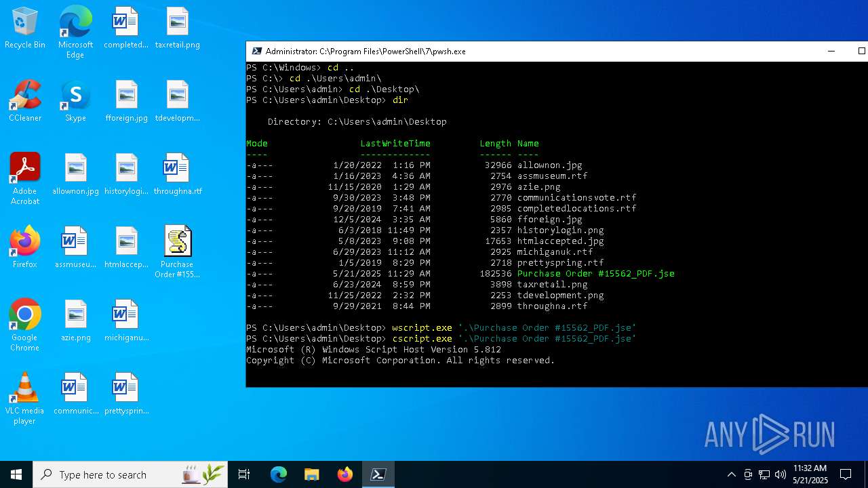The width and height of the screenshot is (868, 488).
Task: Maximize the PowerShell window
Action: [x=861, y=51]
